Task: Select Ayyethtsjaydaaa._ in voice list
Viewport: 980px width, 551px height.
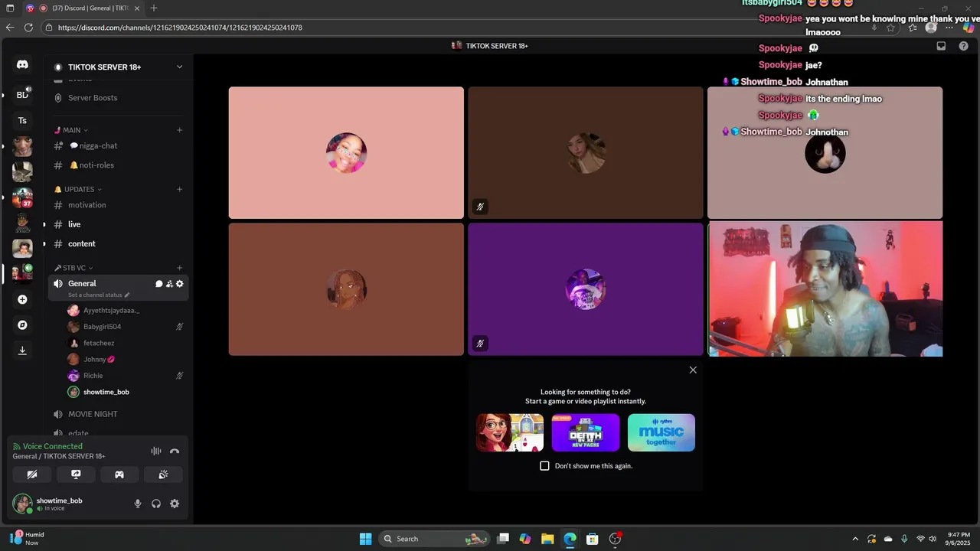Action: (126, 311)
